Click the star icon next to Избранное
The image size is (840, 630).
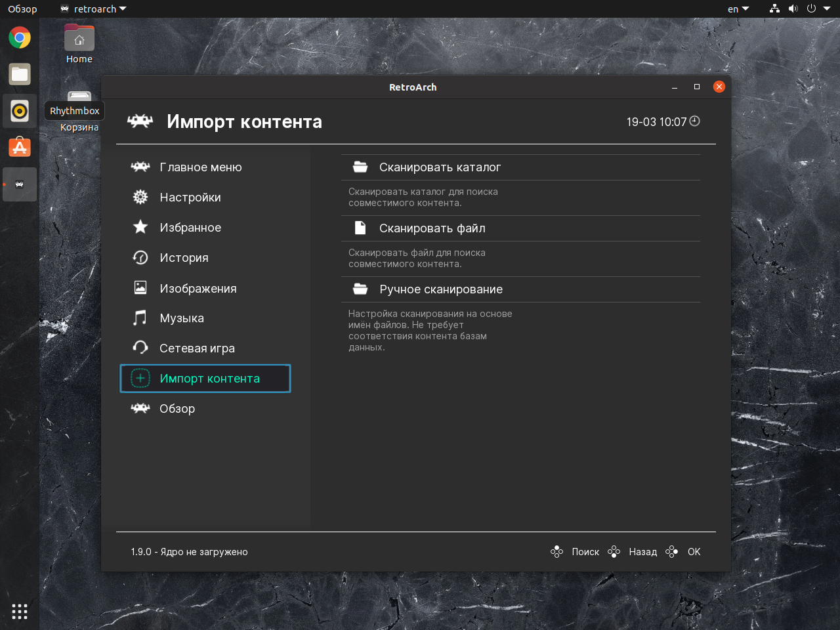(140, 227)
